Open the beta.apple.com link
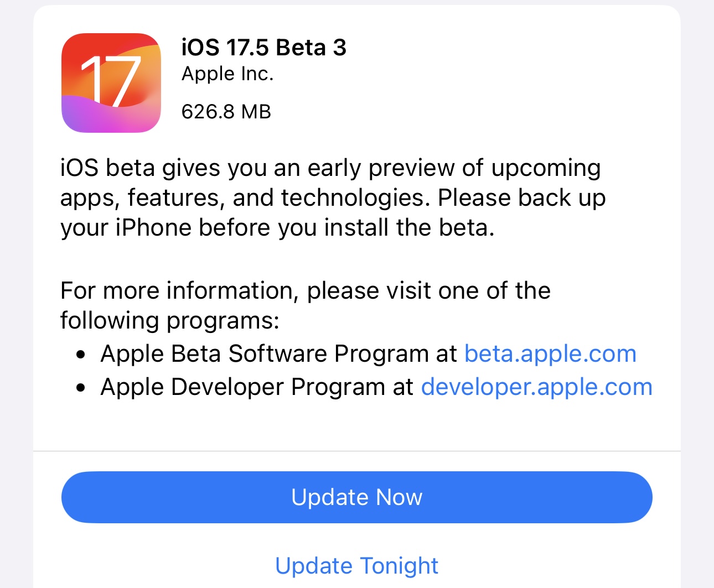The width and height of the screenshot is (714, 588). click(x=550, y=353)
